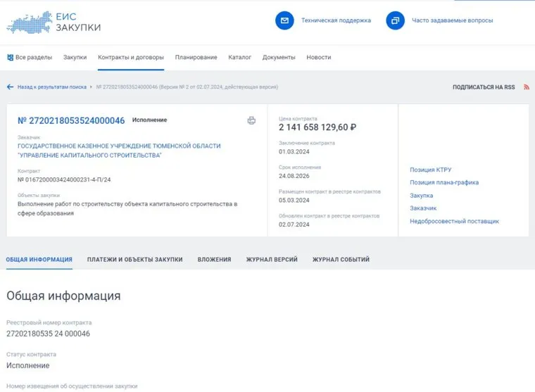Go to the Планирование section
The width and height of the screenshot is (535, 392).
[x=196, y=57]
